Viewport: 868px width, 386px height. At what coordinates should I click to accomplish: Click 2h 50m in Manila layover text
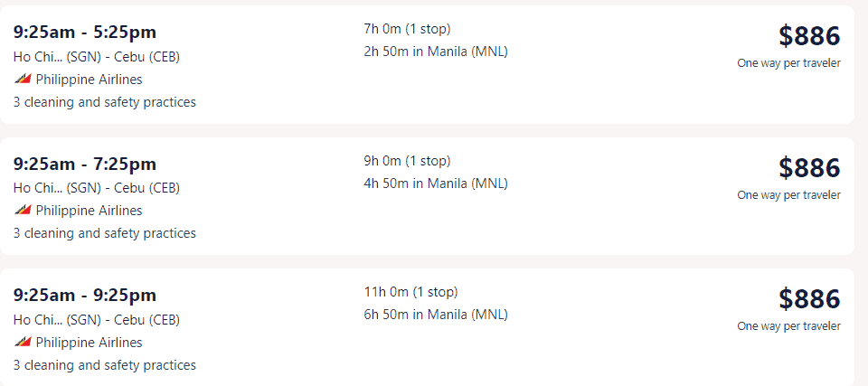(436, 52)
